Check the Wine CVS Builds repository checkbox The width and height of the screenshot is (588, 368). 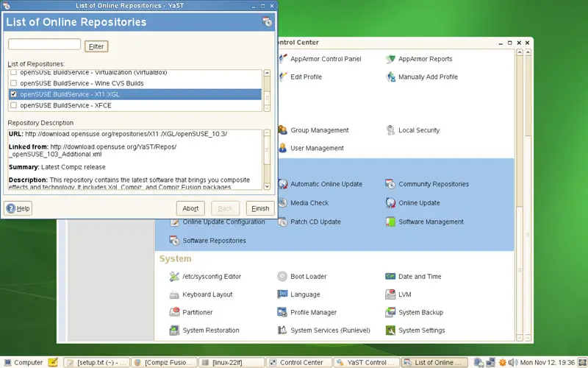click(13, 83)
